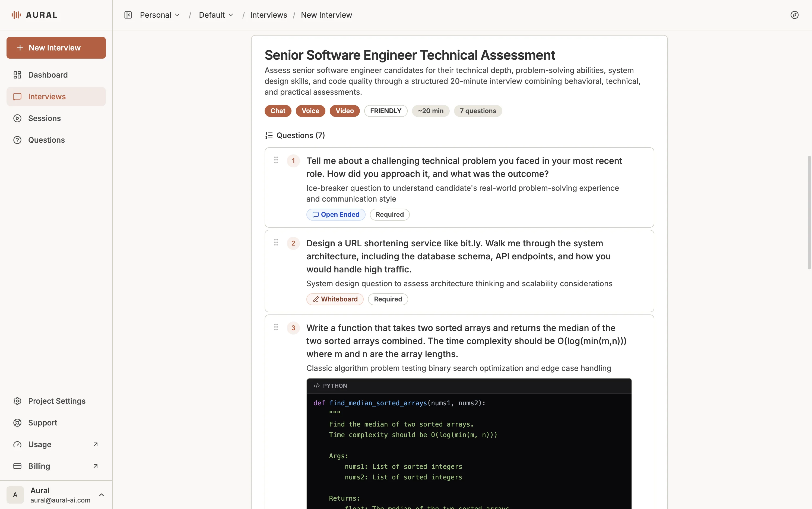The height and width of the screenshot is (509, 812).
Task: Grab drag handle of question 1
Action: coord(276,160)
